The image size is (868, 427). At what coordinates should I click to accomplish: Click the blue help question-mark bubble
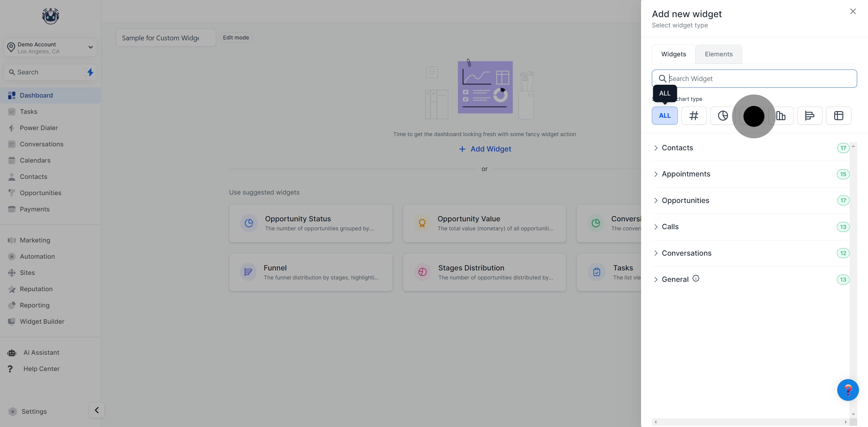pyautogui.click(x=848, y=390)
